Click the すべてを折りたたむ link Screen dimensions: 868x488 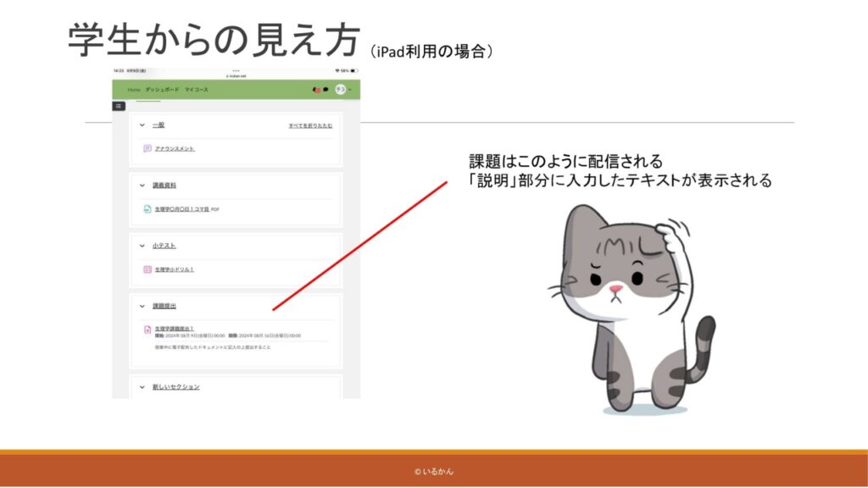click(x=310, y=125)
